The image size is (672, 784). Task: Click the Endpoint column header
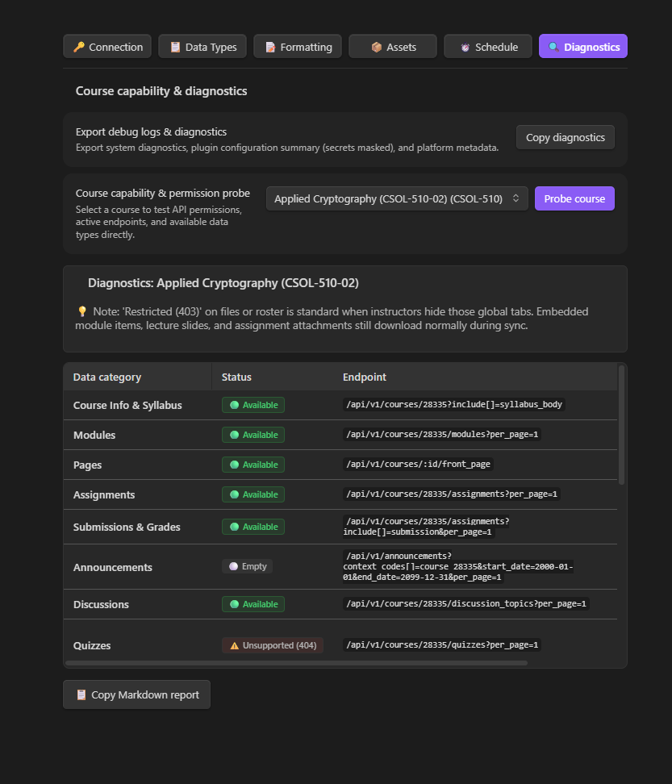365,377
